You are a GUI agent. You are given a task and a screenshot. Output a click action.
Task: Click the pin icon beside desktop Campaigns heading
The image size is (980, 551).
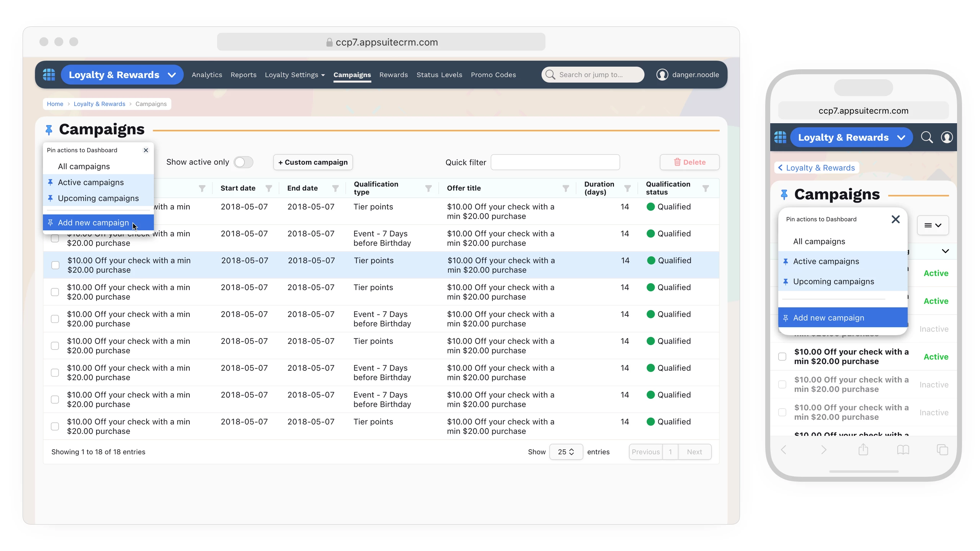pyautogui.click(x=49, y=130)
